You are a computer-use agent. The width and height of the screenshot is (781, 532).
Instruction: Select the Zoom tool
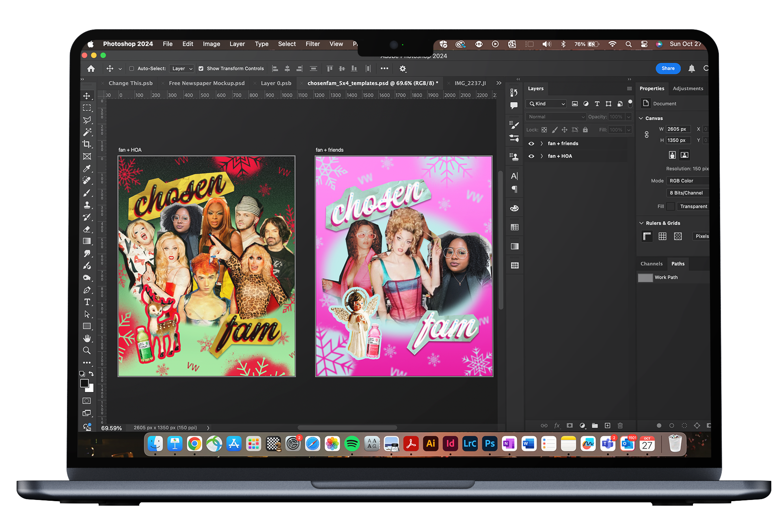point(87,350)
